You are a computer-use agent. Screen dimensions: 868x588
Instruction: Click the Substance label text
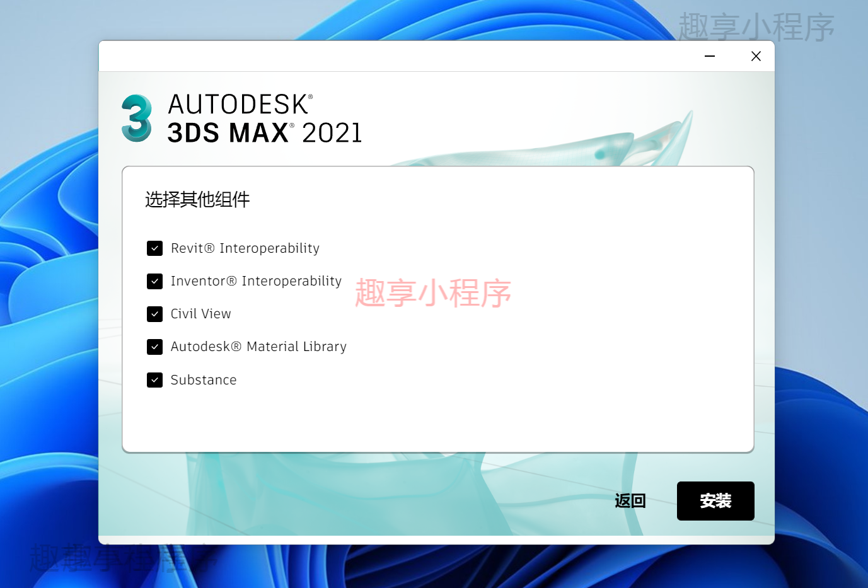[204, 380]
